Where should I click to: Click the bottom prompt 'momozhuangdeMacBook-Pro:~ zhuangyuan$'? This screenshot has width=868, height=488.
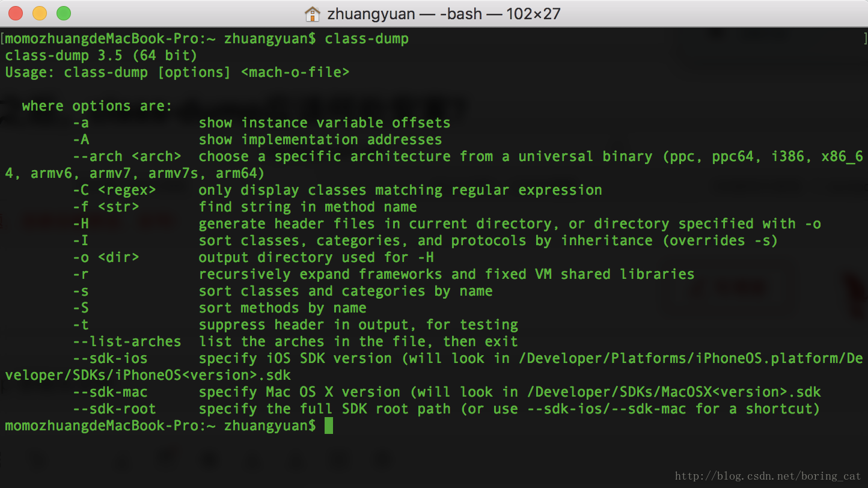[160, 426]
